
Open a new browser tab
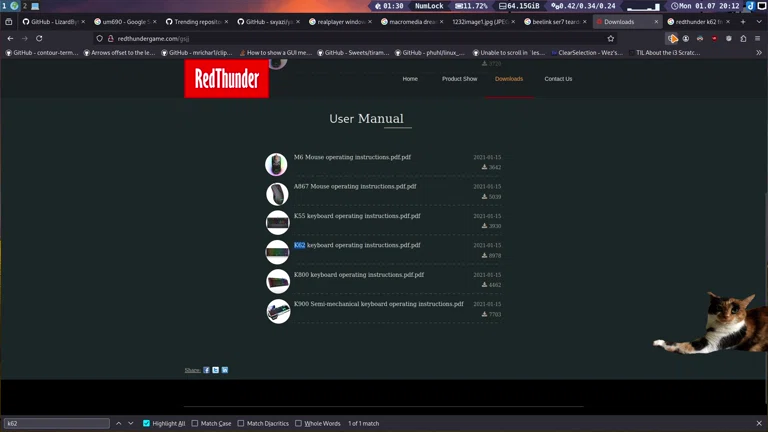pos(743,22)
